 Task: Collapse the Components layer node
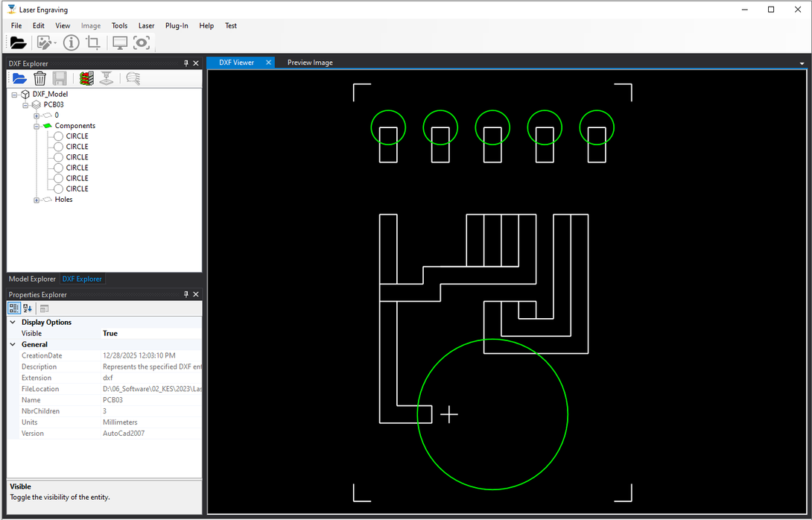click(x=36, y=127)
